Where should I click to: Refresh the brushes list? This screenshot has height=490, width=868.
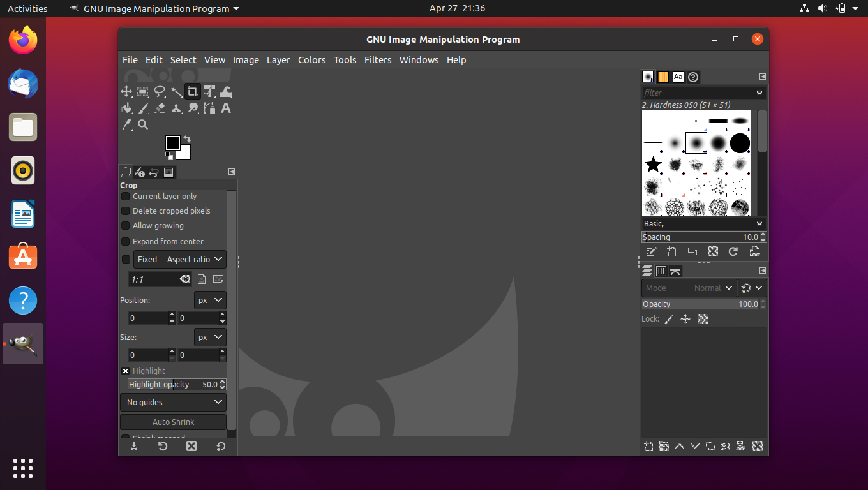coord(733,251)
